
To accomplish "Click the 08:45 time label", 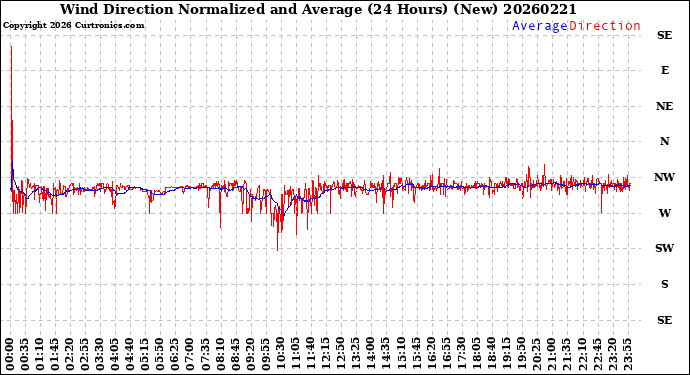I will [235, 355].
